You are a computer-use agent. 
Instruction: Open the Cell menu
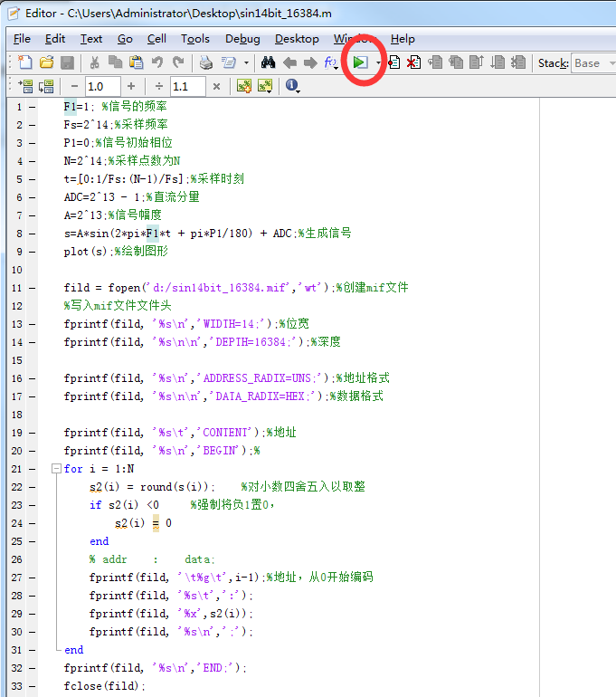click(x=156, y=39)
